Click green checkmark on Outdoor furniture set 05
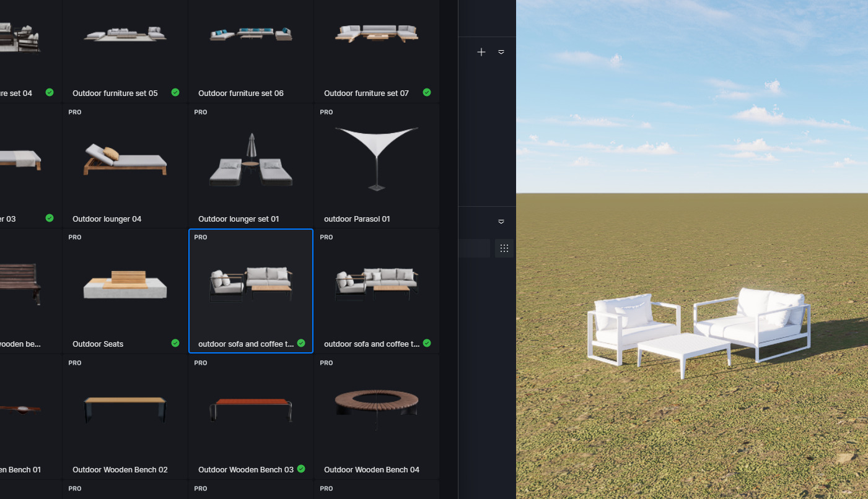This screenshot has width=868, height=499. (175, 92)
